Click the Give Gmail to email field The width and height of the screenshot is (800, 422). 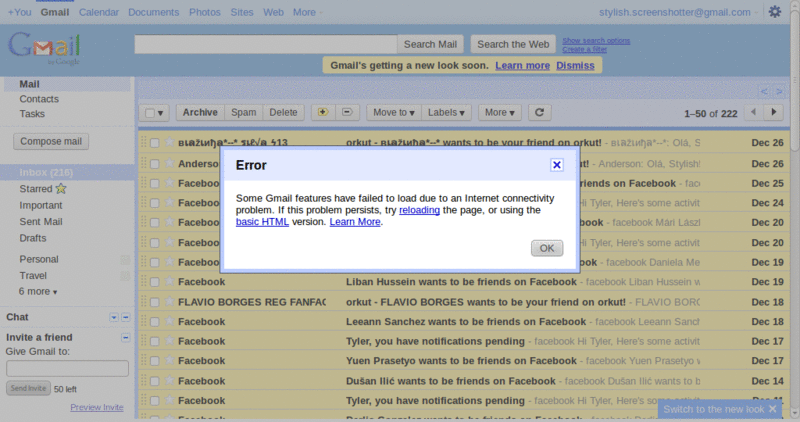[x=67, y=368]
